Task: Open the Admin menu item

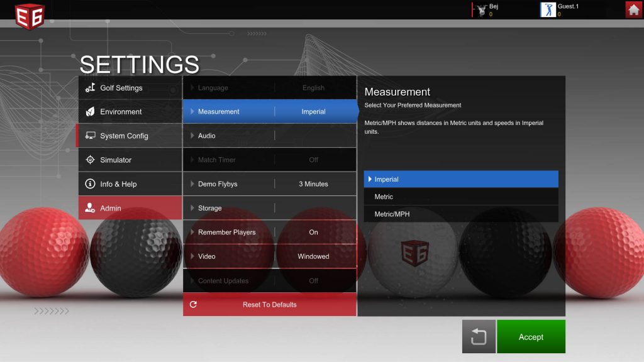Action: point(130,208)
